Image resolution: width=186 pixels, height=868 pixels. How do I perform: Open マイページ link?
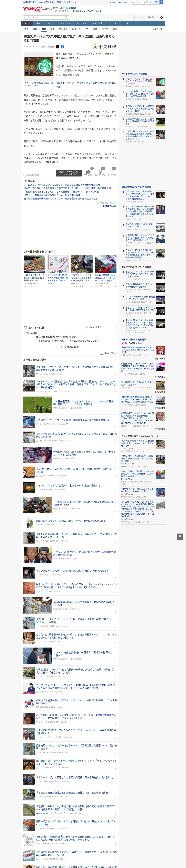pos(139,18)
